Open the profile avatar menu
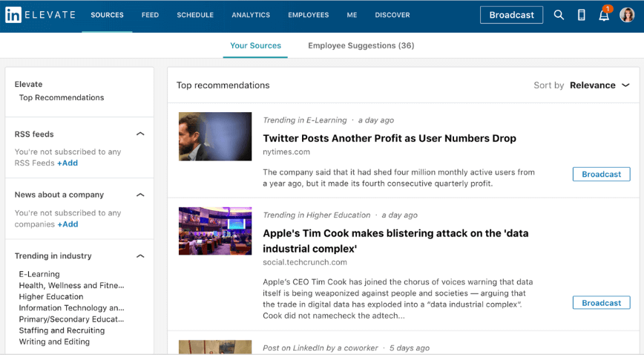 [x=627, y=15]
